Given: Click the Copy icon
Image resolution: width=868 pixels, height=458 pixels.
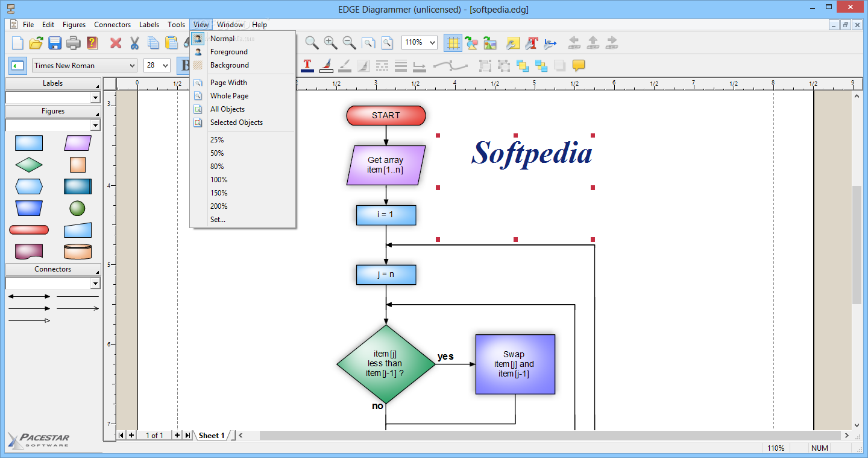Looking at the screenshot, I should [x=153, y=43].
